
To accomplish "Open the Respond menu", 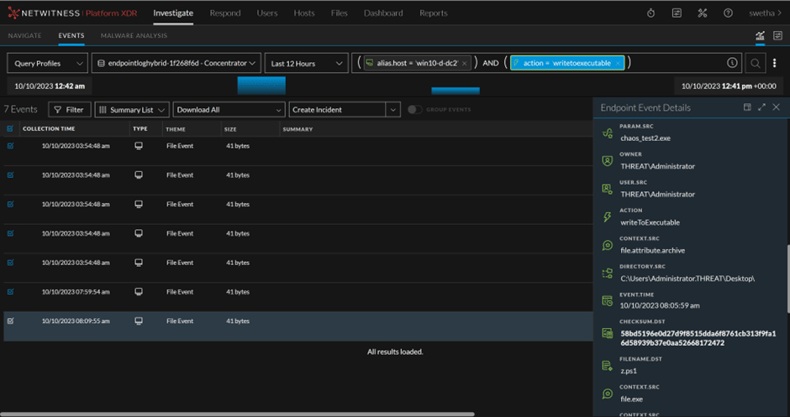I will point(225,13).
